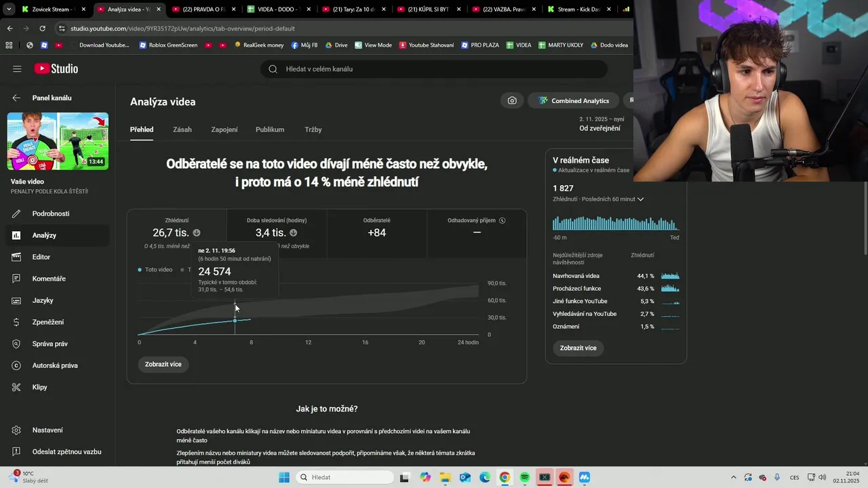The image size is (868, 488).
Task: Select Odhadovaný příjem metric card
Action: point(477,233)
